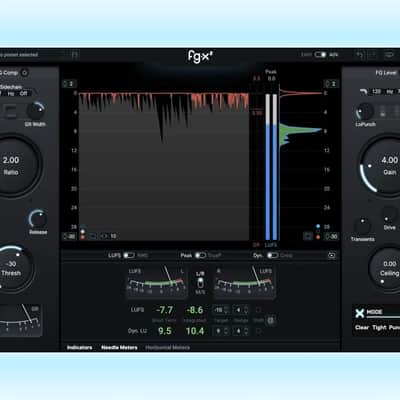Select the Tight mode
This screenshot has height=400, width=400.
pos(379,327)
